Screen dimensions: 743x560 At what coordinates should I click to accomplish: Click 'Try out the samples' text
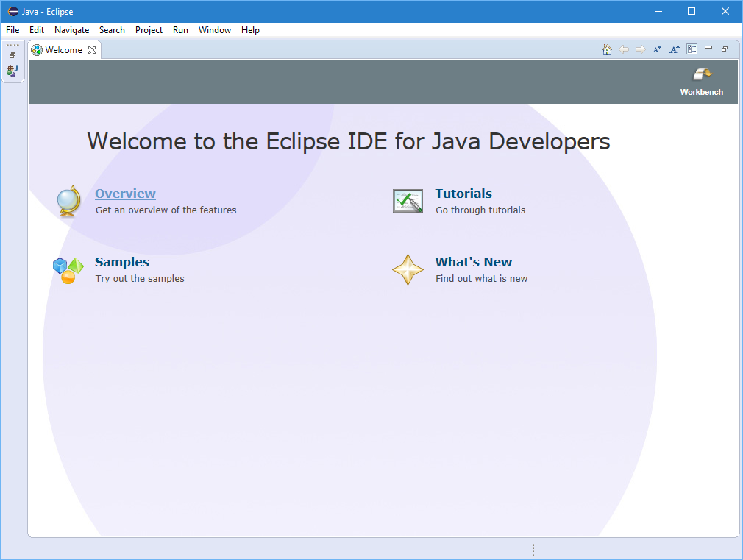[x=140, y=278]
